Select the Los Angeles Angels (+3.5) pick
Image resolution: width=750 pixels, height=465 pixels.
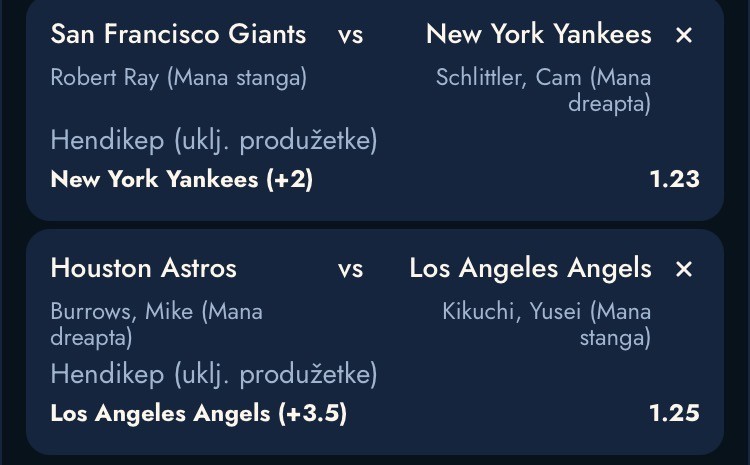pyautogui.click(x=198, y=413)
